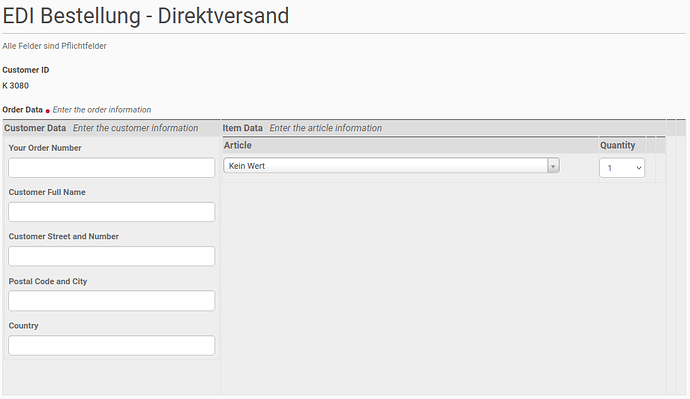Click the EDI Bestellung - Direktversand heading

(146, 16)
